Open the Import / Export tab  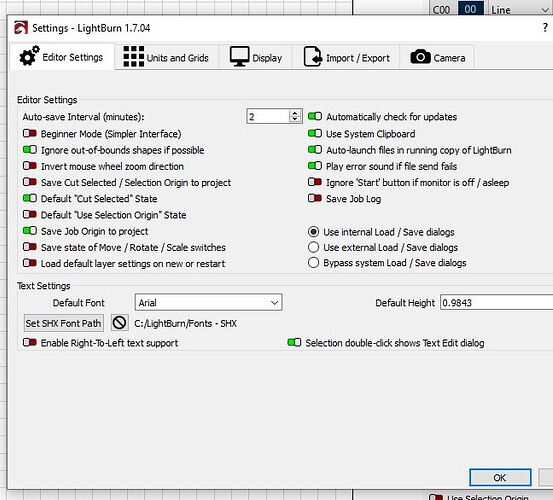[x=347, y=57]
